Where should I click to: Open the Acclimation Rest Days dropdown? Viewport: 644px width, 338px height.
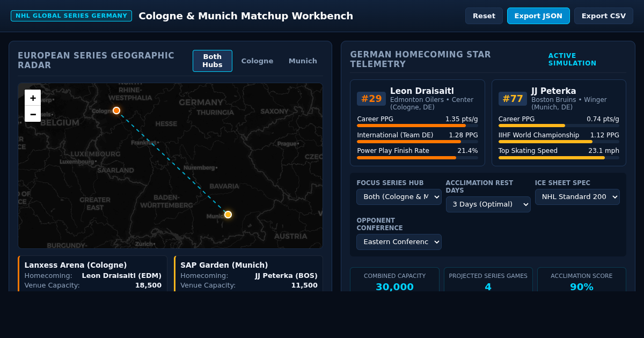click(x=488, y=204)
